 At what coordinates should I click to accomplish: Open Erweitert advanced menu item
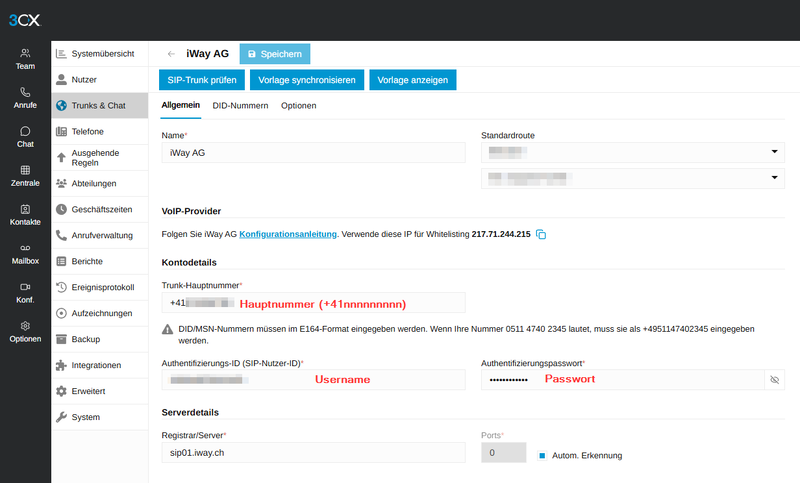coord(99,391)
